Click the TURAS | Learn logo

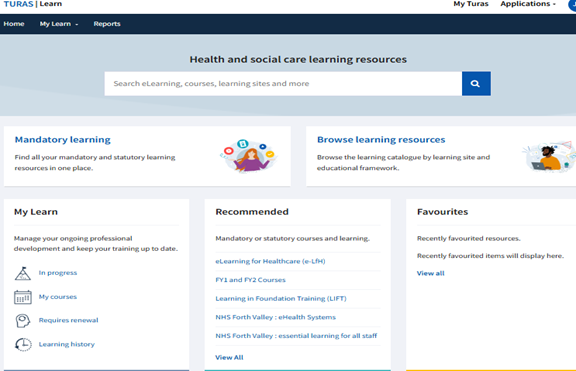(x=33, y=4)
